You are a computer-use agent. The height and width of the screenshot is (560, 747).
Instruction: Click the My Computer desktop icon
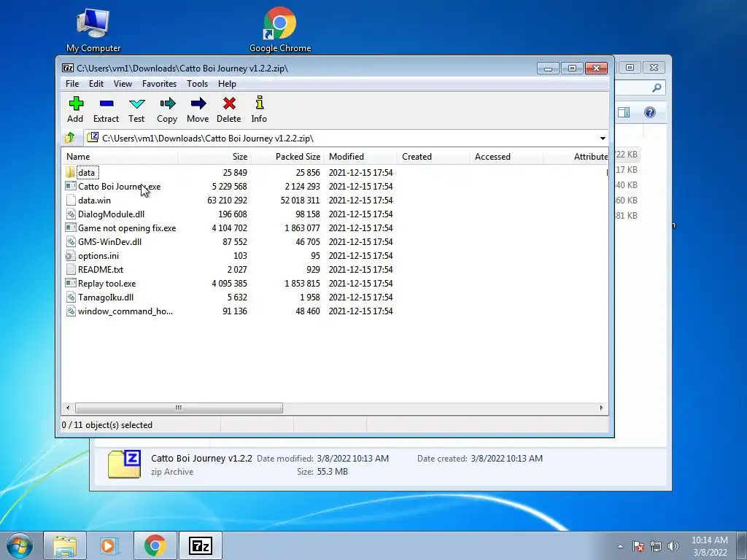[93, 29]
